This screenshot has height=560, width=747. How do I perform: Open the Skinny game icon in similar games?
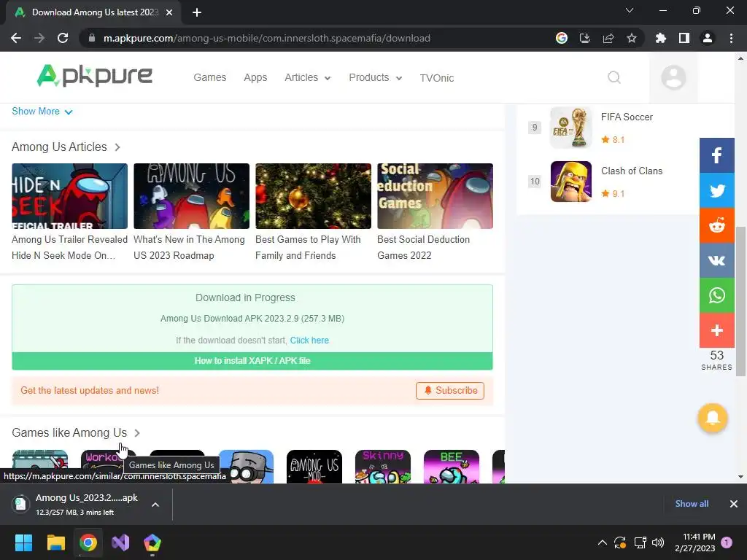[382, 467]
